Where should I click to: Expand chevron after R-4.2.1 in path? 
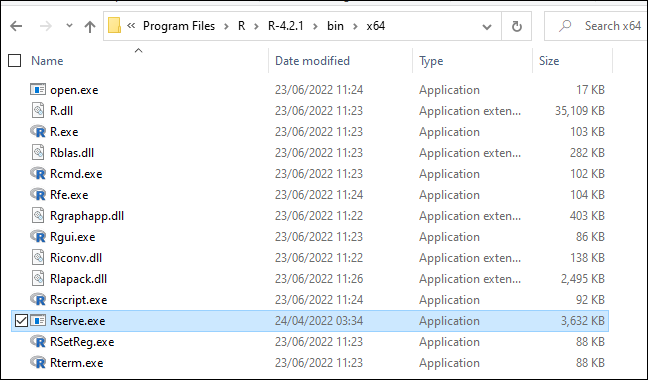pyautogui.click(x=315, y=26)
